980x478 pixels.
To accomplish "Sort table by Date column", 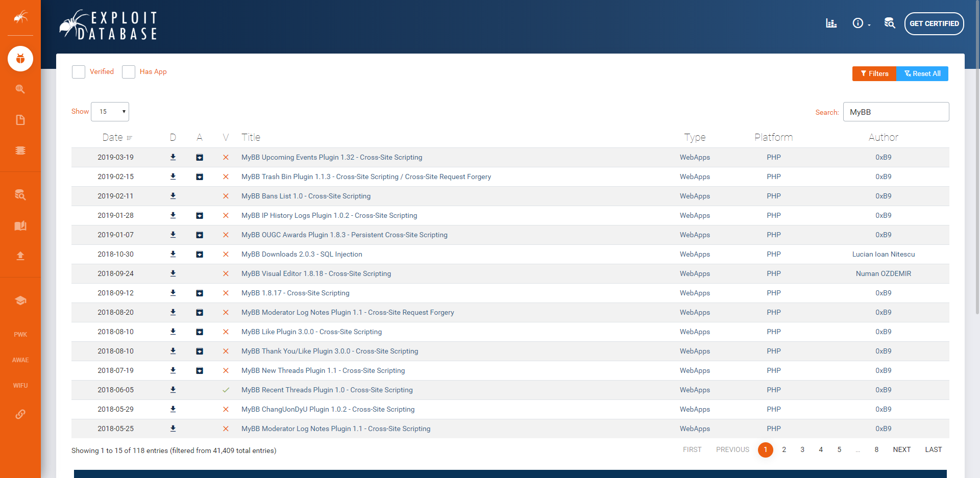I will [117, 137].
